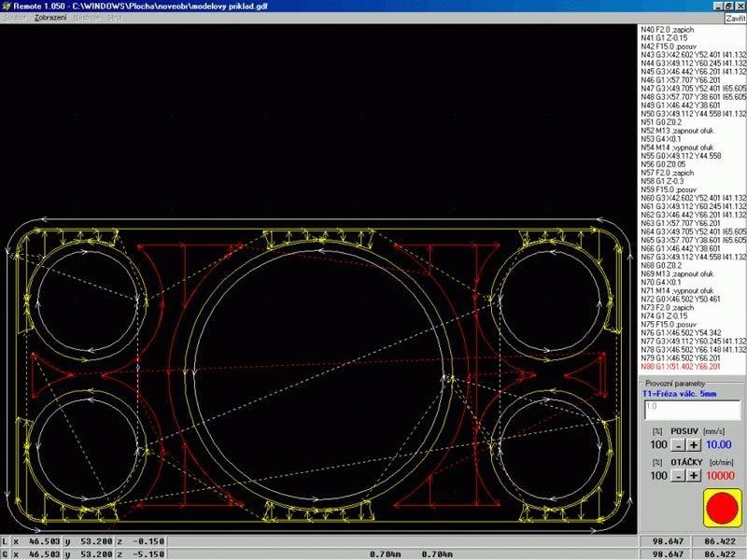
Task: Click the tool parameter input field
Action: [x=691, y=409]
